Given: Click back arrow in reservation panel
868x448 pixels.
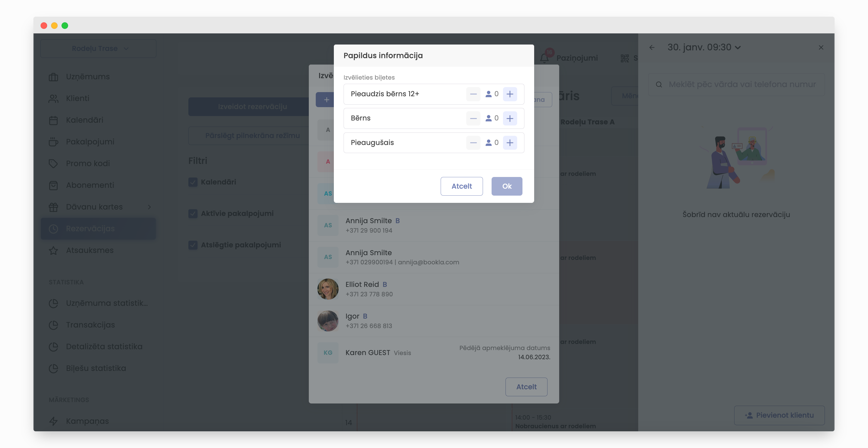Looking at the screenshot, I should point(652,48).
